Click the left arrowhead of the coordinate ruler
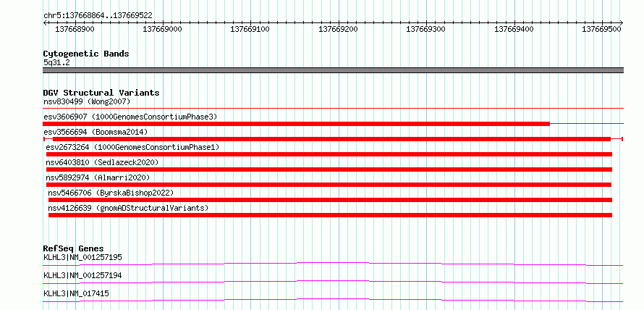 point(45,22)
